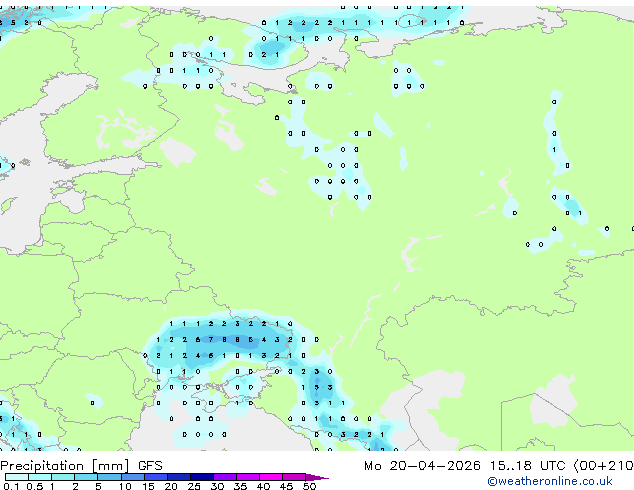
Task: Click the 30–35 mm purple swatch
Action: [225, 477]
